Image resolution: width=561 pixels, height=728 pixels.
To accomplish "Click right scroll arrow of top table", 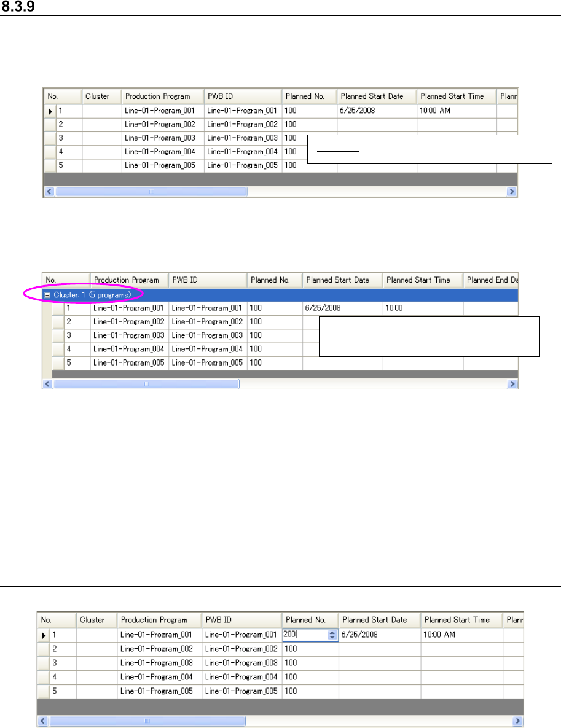I will (512, 192).
